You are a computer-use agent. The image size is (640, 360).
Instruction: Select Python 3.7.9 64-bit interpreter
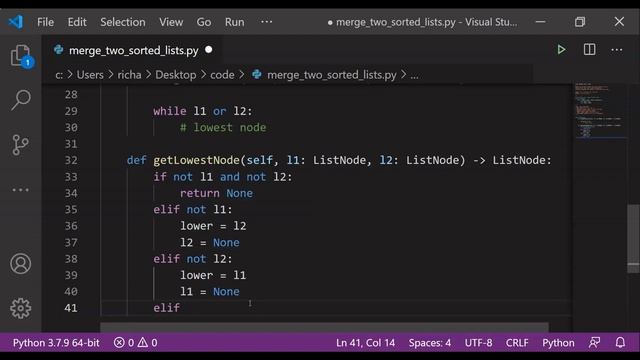pos(56,342)
